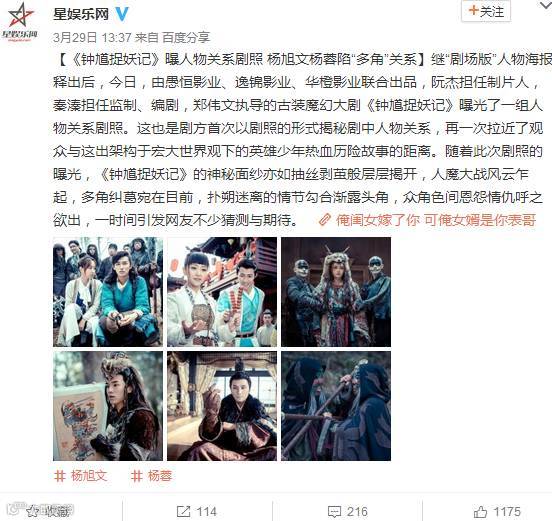Repost using the share icon 114
552x521 pixels.
[197, 511]
